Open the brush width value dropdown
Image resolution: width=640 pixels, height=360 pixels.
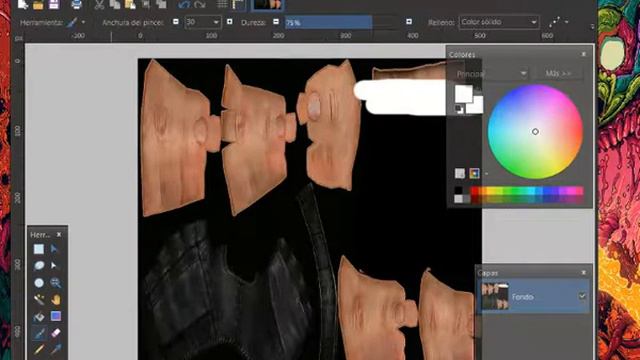point(216,22)
